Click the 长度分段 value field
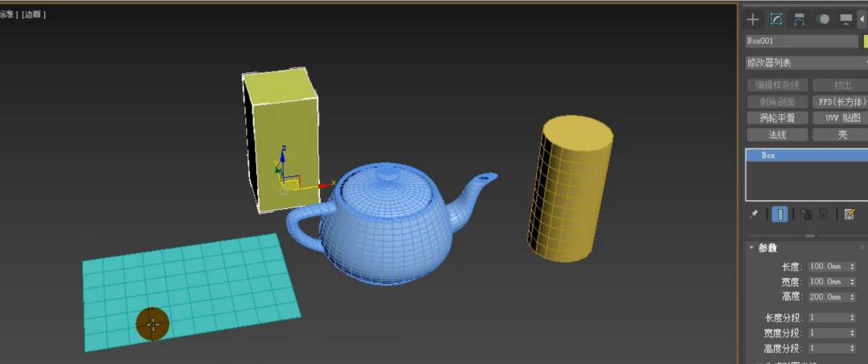Viewport: 868px width, 364px height. tap(828, 318)
